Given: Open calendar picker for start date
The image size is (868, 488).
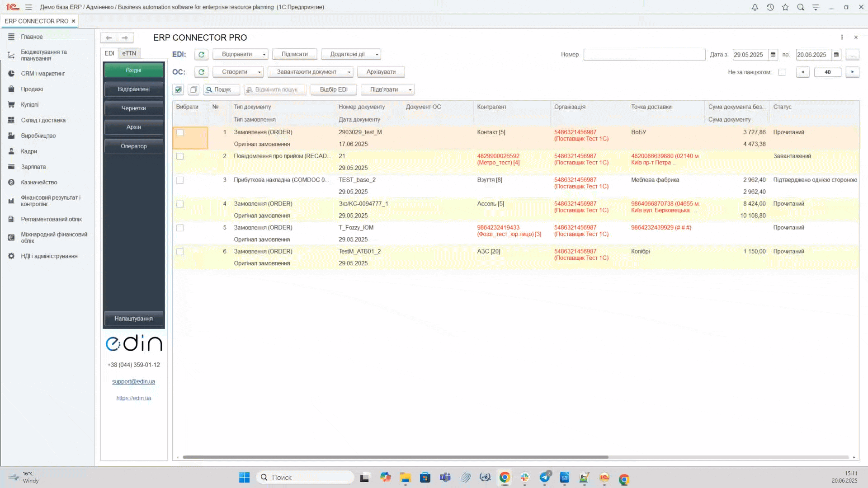Looking at the screenshot, I should (773, 55).
